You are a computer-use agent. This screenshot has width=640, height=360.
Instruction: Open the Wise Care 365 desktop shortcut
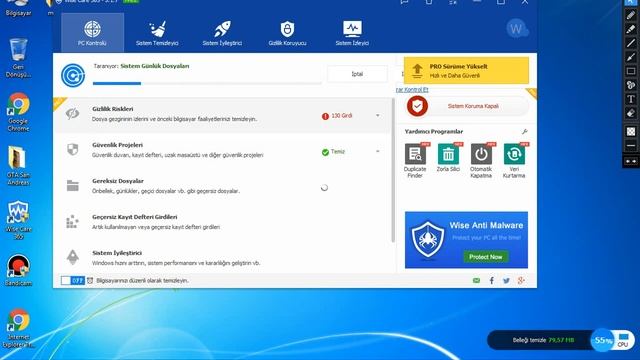pyautogui.click(x=18, y=220)
